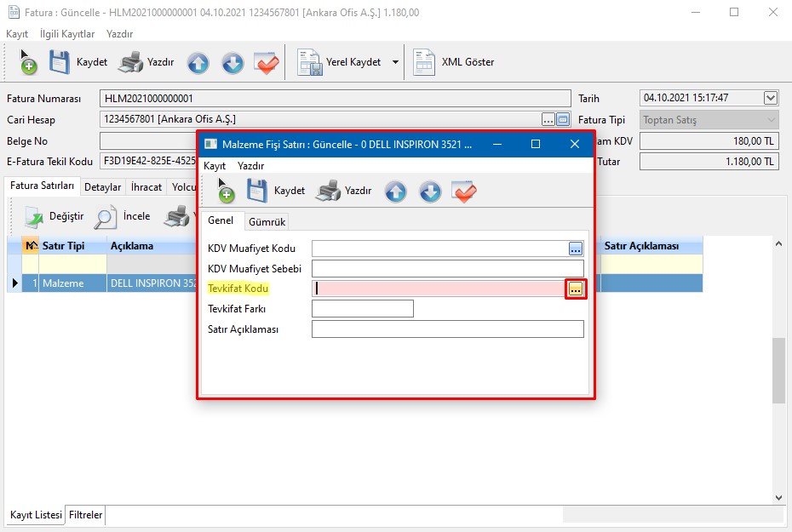792x532 pixels.
Task: Click Kaydet in the dialog toolbar
Action: pos(276,192)
